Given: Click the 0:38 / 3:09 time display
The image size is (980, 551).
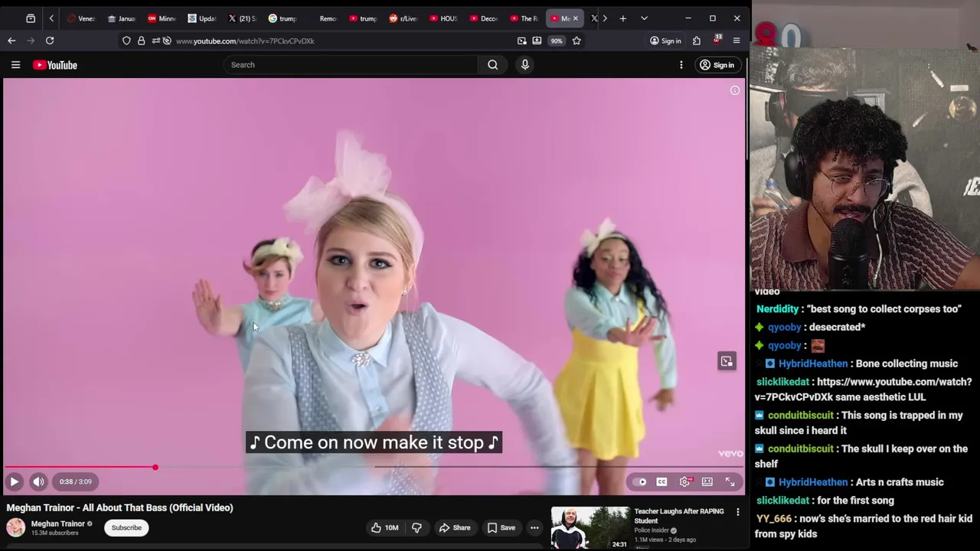Looking at the screenshot, I should pos(76,481).
